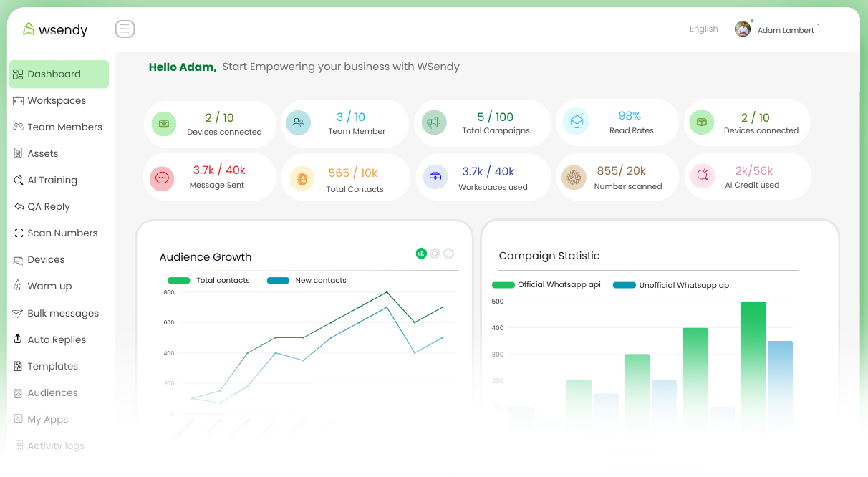Click the Total Campaigns megaphone icon
Image resolution: width=868 pixels, height=477 pixels.
(x=433, y=122)
